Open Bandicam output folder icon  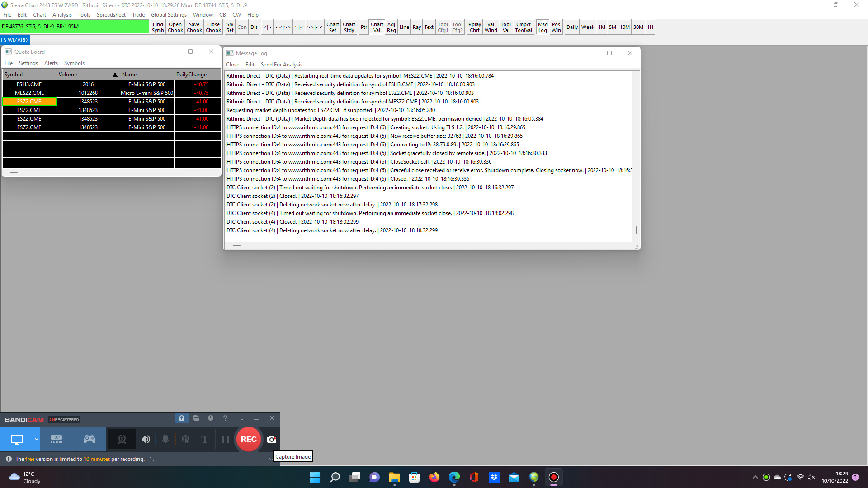[x=196, y=418]
